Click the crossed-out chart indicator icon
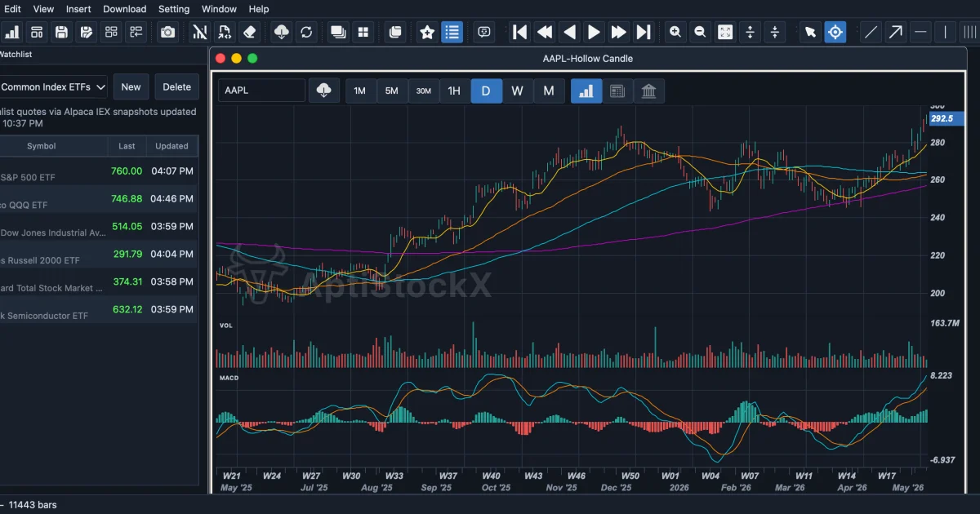Screen dimensions: 980x514 [199, 32]
